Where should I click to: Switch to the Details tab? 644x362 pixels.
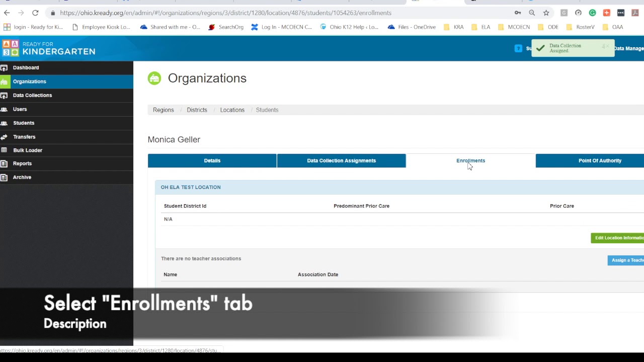click(212, 160)
